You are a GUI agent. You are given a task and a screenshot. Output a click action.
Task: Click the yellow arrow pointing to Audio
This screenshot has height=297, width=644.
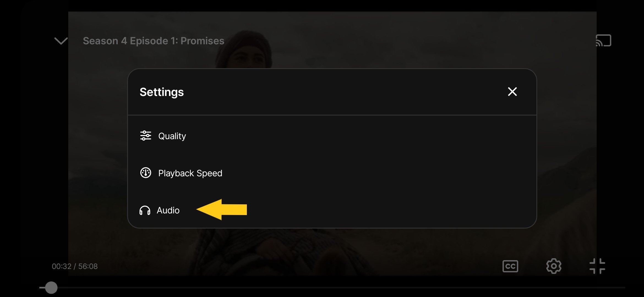[222, 210]
